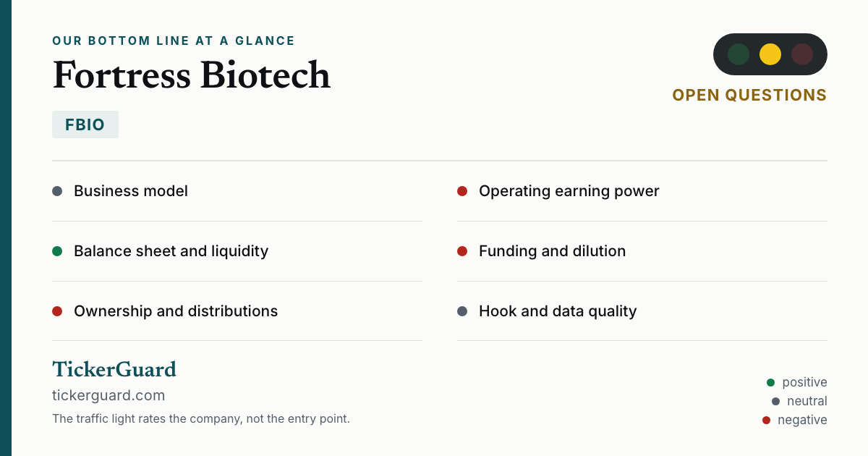Click the yellow traffic light circle
Image resolution: width=868 pixels, height=456 pixels.
click(770, 54)
